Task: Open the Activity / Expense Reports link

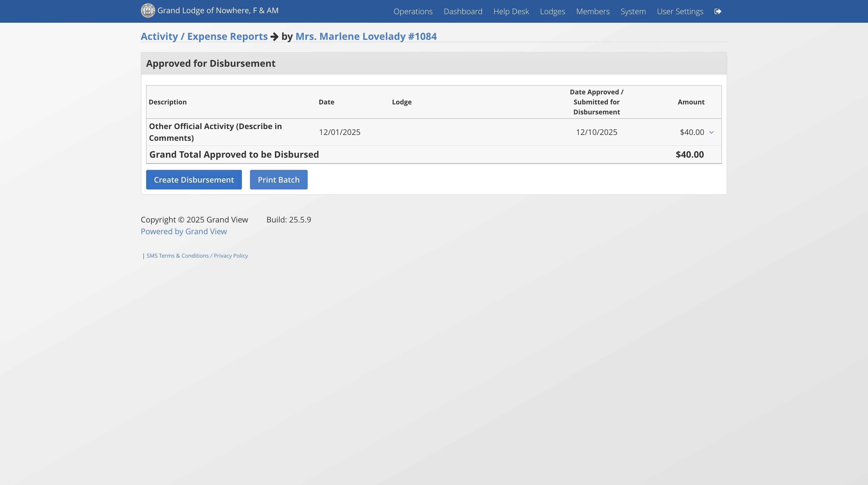Action: 204,36
